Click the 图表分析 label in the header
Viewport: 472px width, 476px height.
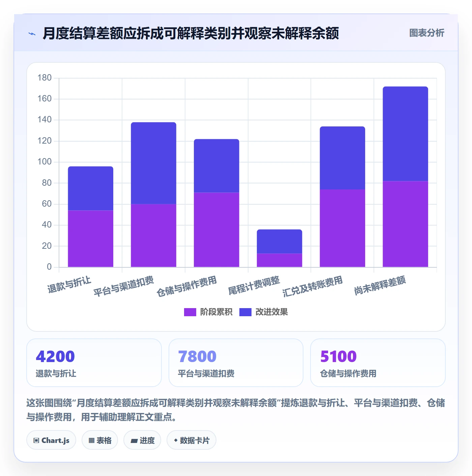pyautogui.click(x=426, y=33)
